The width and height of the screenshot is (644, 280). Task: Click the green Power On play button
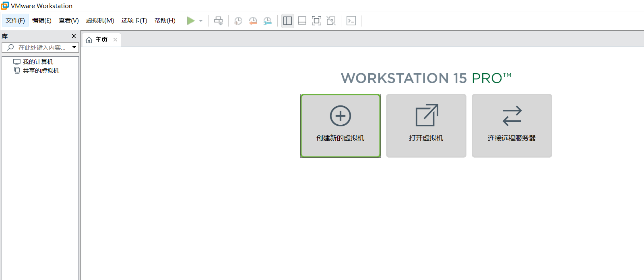tap(191, 21)
